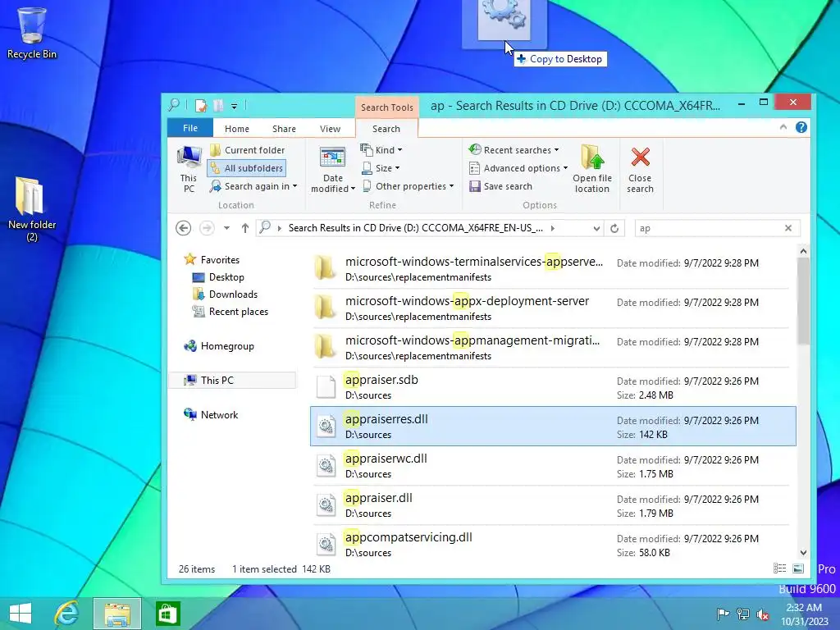Select appraiser.sdb file
This screenshot has height=630, width=840.
[x=553, y=387]
